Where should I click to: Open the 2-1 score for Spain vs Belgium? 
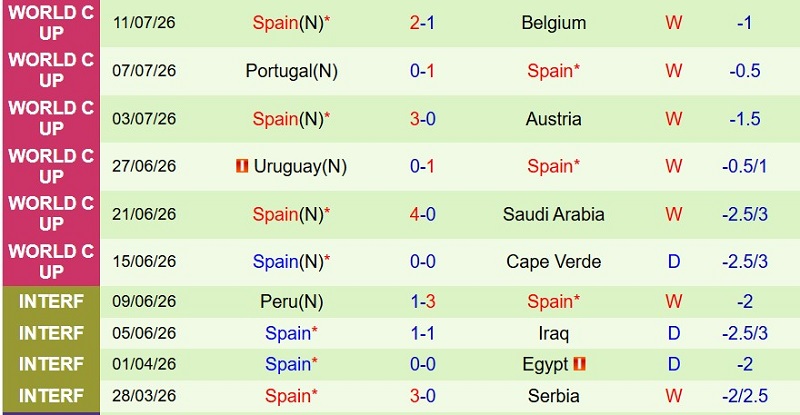click(x=422, y=23)
